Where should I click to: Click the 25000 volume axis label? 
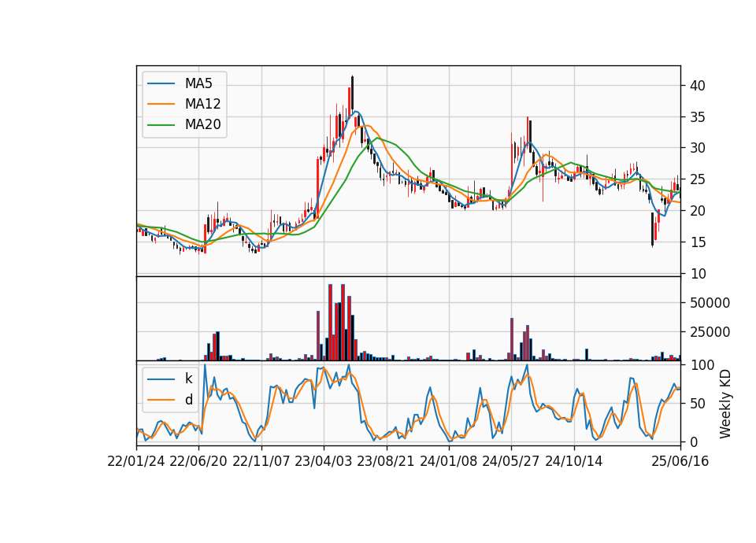tap(710, 332)
